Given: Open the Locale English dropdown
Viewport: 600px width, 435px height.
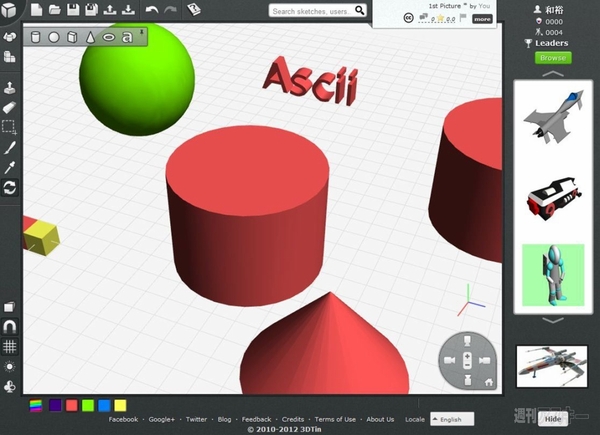Looking at the screenshot, I should pos(452,419).
